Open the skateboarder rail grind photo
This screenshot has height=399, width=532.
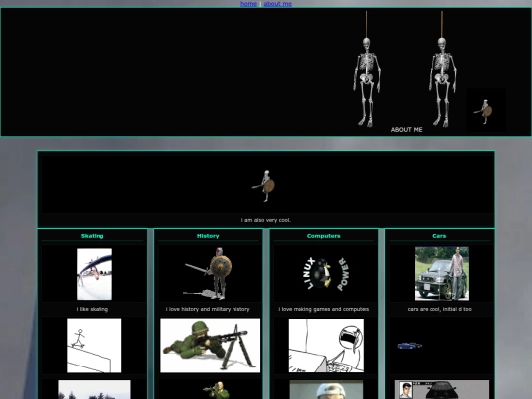95,275
